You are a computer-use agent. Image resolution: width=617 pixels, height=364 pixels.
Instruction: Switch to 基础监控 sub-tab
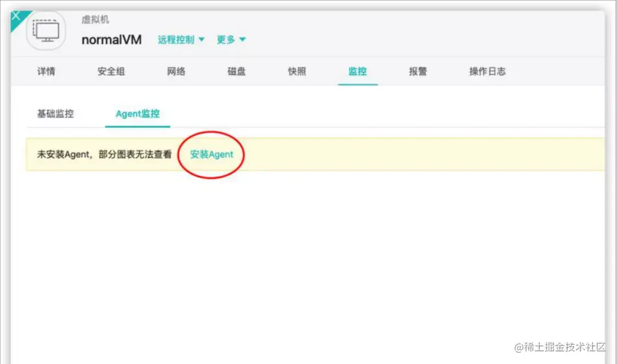point(55,114)
